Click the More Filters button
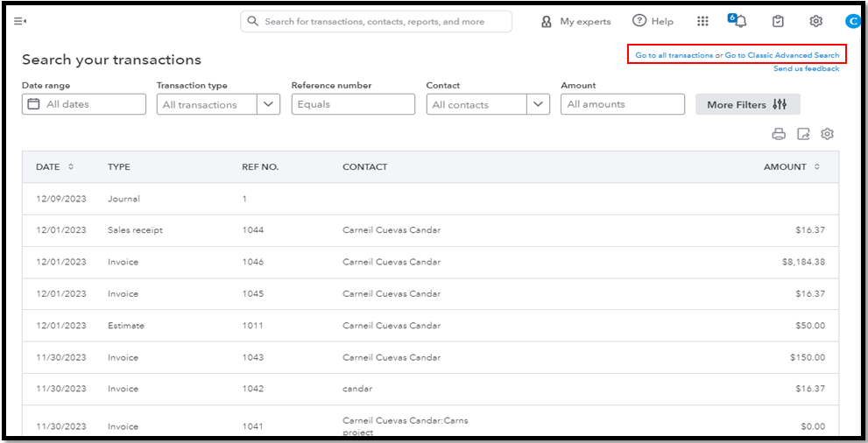 (x=747, y=104)
